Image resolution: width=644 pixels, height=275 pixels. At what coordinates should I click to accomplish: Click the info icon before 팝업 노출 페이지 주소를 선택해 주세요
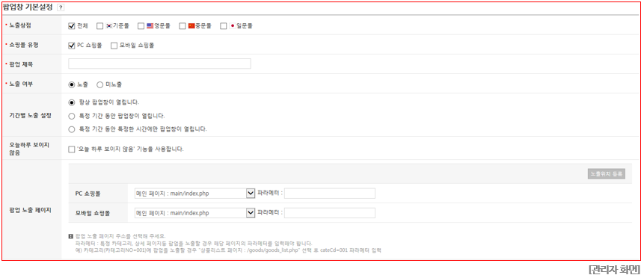click(71, 236)
